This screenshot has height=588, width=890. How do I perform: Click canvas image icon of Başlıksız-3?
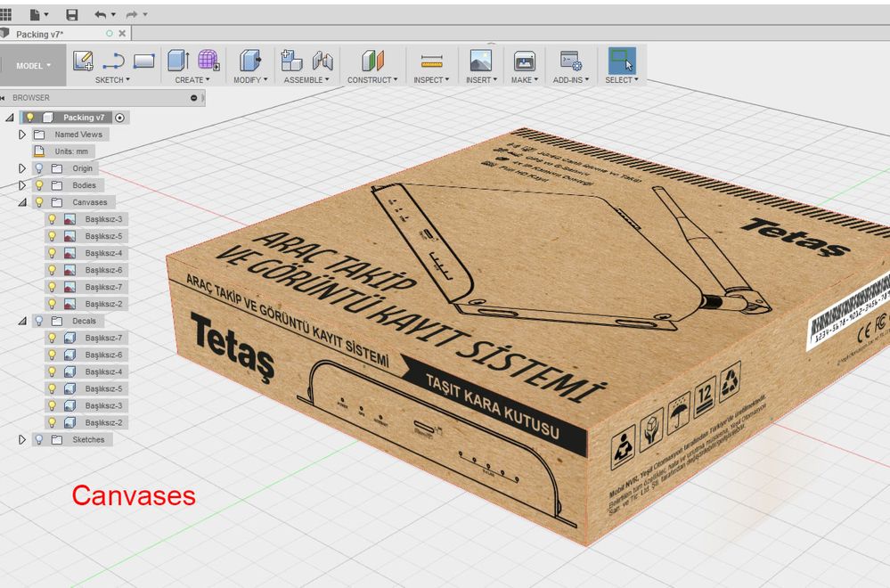point(69,219)
